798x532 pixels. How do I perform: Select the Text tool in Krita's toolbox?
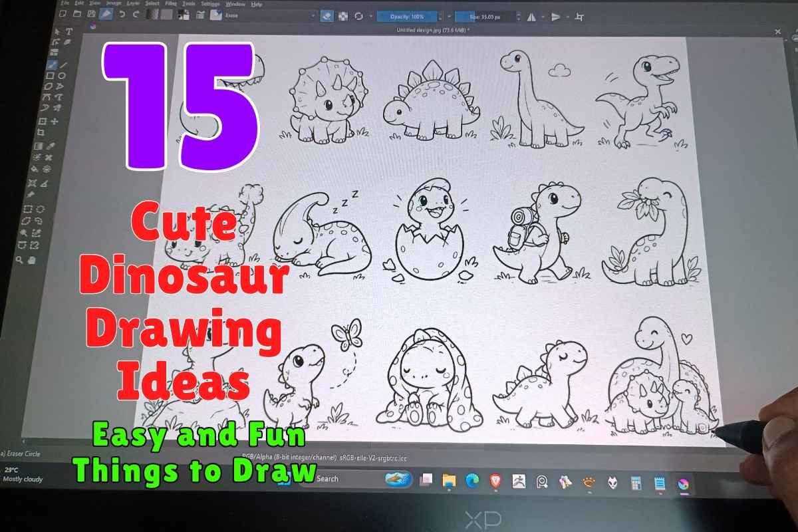[x=69, y=31]
